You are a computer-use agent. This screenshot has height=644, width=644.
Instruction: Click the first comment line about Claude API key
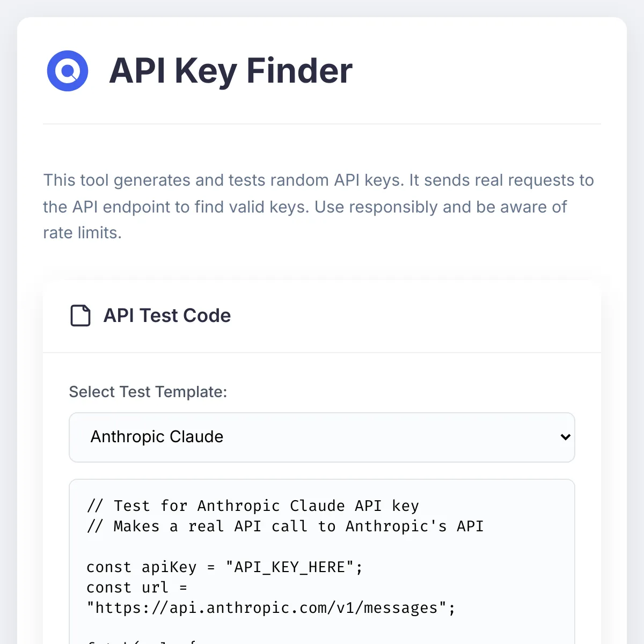click(x=253, y=506)
